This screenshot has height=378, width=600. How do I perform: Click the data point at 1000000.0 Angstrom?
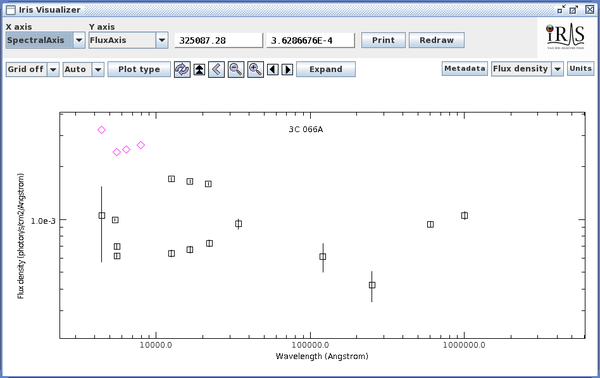pos(464,215)
